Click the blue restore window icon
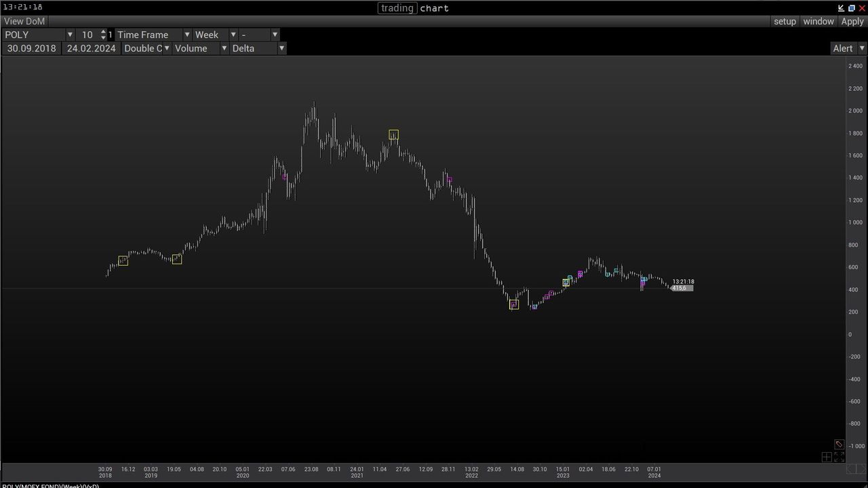868x488 pixels. (x=852, y=8)
